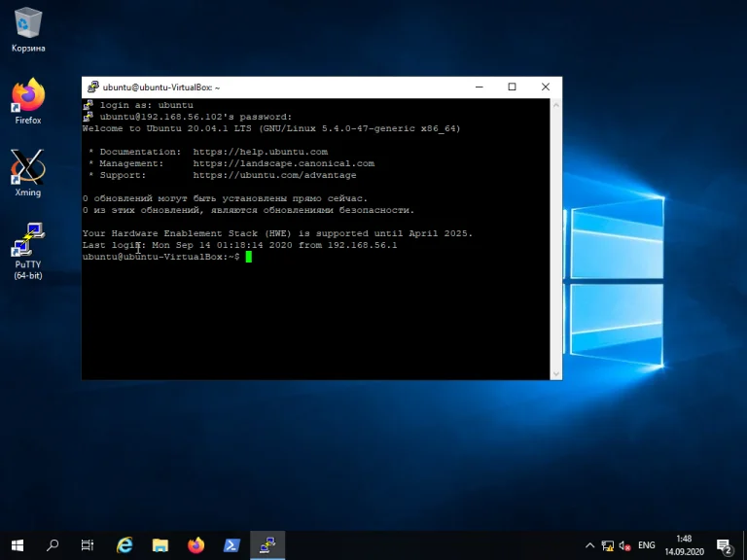Click the muted volume tray icon
The width and height of the screenshot is (747, 560).
point(625,545)
